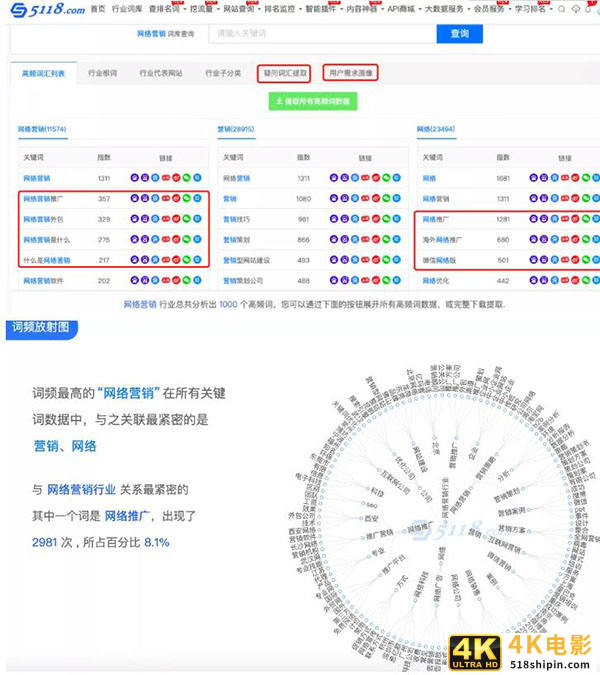Click purple Baidu paw icon in 海外网络推广 row
The image size is (600, 675).
(533, 239)
